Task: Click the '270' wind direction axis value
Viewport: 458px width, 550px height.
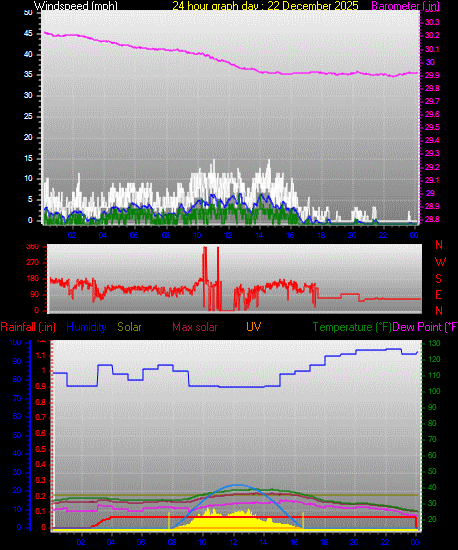Action: [x=33, y=262]
